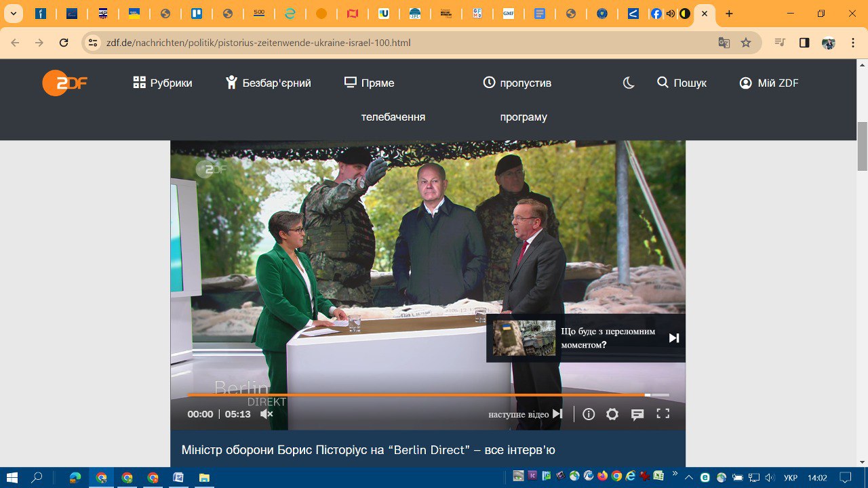Click the ZDF logo
Image resolution: width=868 pixels, height=488 pixels.
pos(65,83)
